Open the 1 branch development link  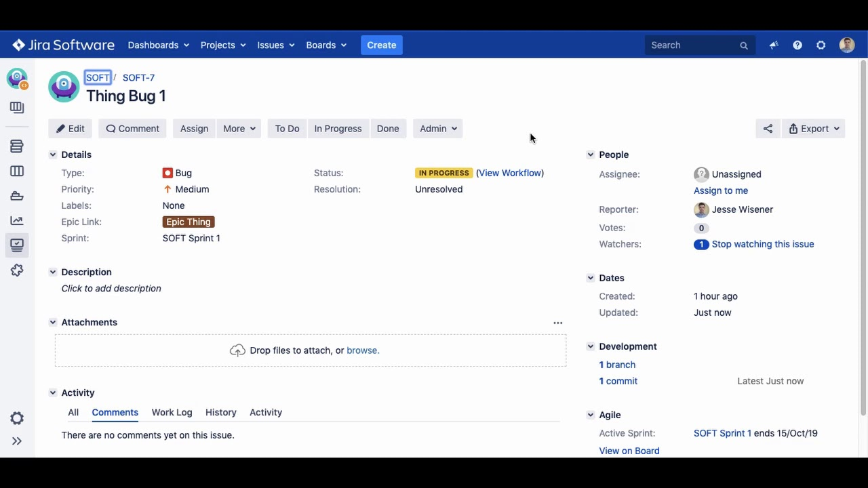tap(617, 365)
